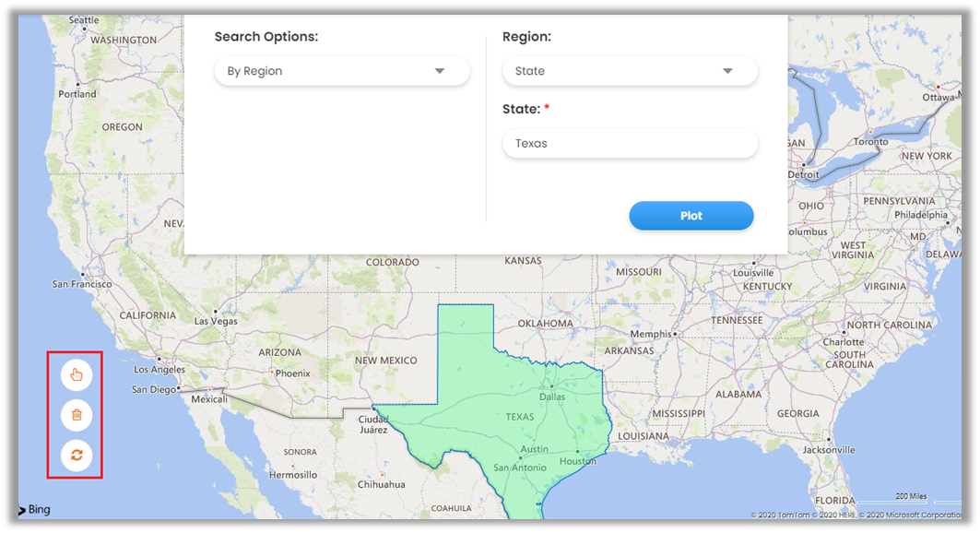
Task: Click the Dallas city marker on map
Action: (551, 387)
